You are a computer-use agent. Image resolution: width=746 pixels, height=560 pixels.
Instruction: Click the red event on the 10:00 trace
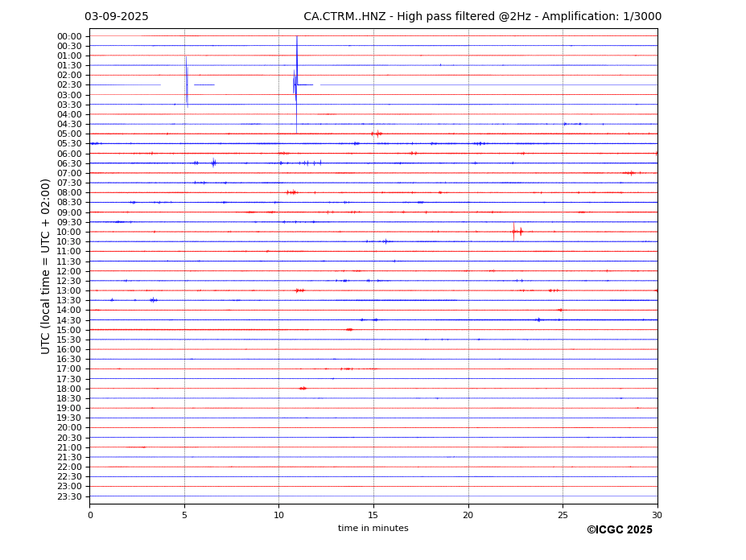(x=517, y=232)
